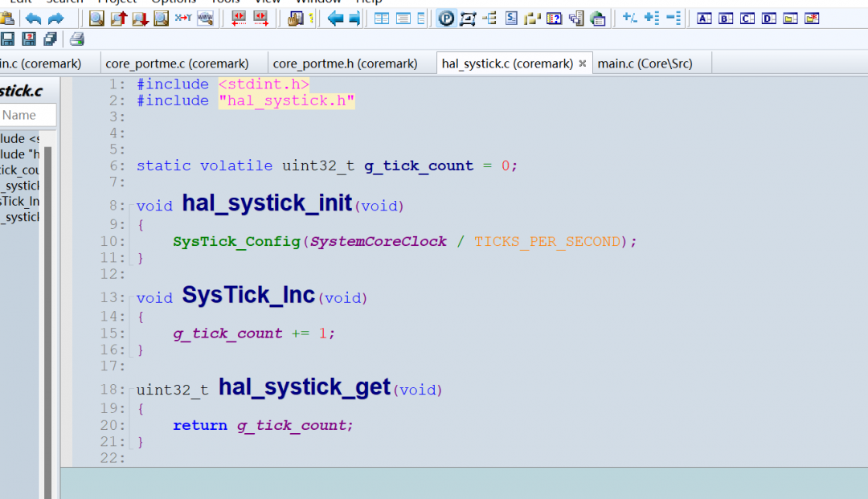Open the window list icon
This screenshot has height=499, width=868.
point(576,18)
